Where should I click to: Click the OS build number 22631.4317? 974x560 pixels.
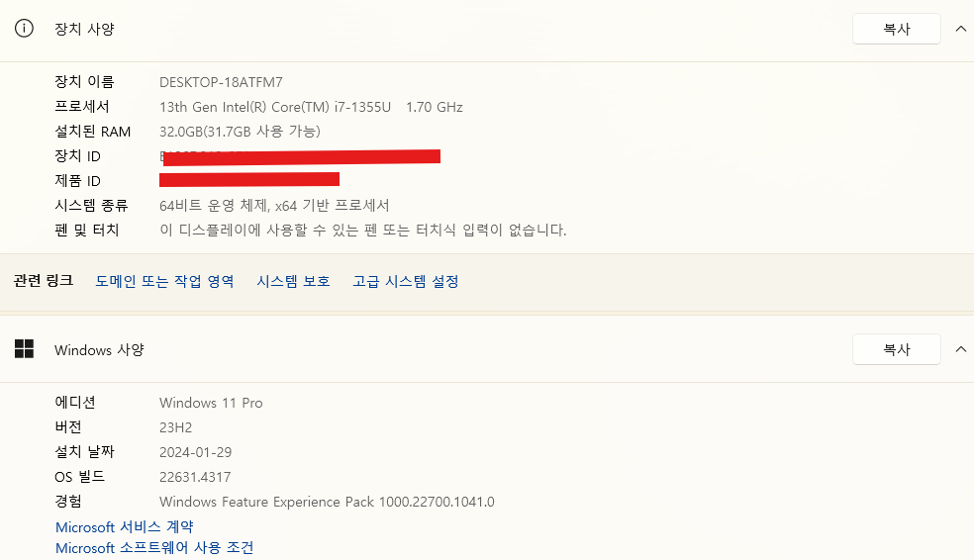(x=195, y=477)
